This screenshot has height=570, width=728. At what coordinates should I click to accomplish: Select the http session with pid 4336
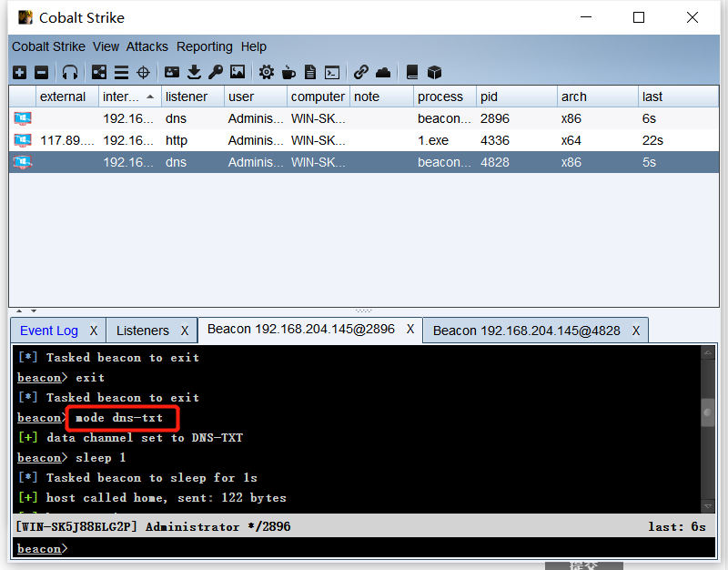click(x=364, y=140)
